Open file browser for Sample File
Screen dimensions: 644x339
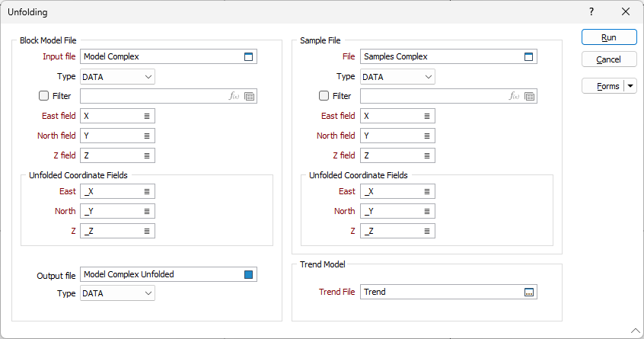pos(528,56)
